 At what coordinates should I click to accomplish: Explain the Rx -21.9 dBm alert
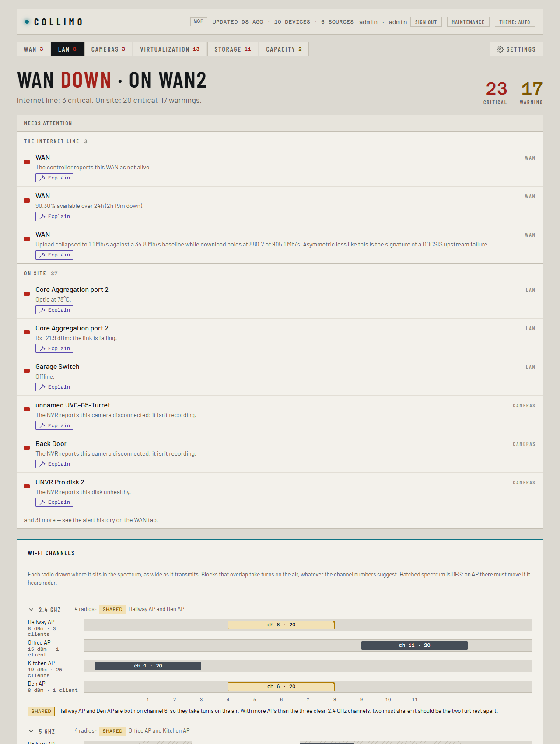tap(54, 348)
